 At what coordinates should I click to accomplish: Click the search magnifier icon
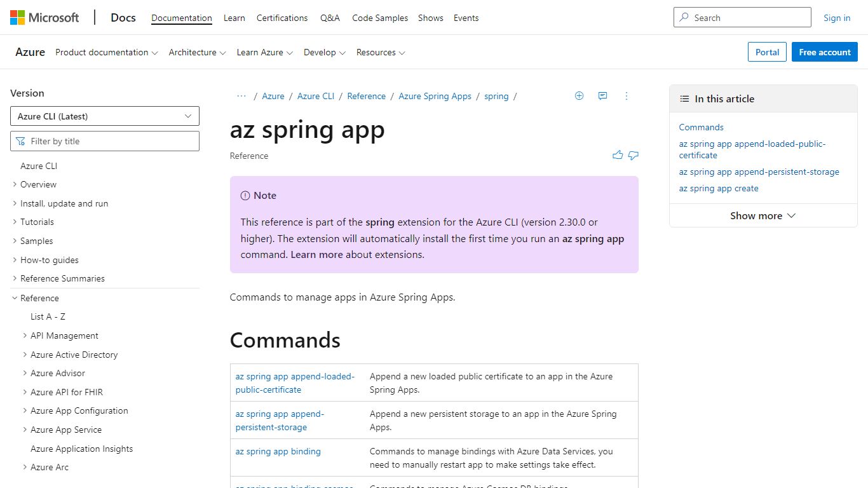click(684, 18)
